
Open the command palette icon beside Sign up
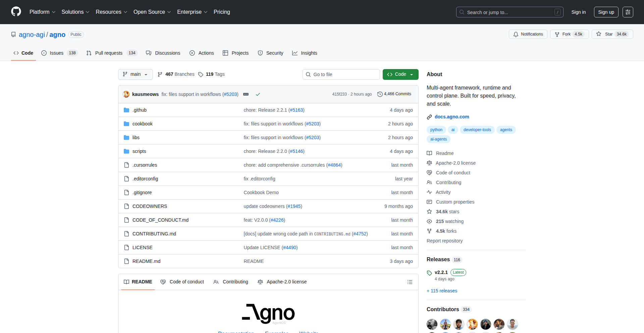(628, 12)
